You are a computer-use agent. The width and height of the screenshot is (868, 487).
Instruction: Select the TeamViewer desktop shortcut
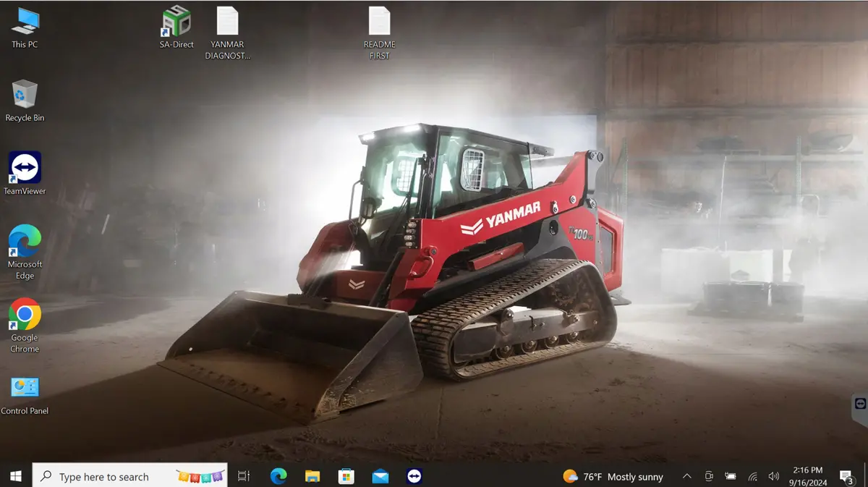(x=25, y=174)
